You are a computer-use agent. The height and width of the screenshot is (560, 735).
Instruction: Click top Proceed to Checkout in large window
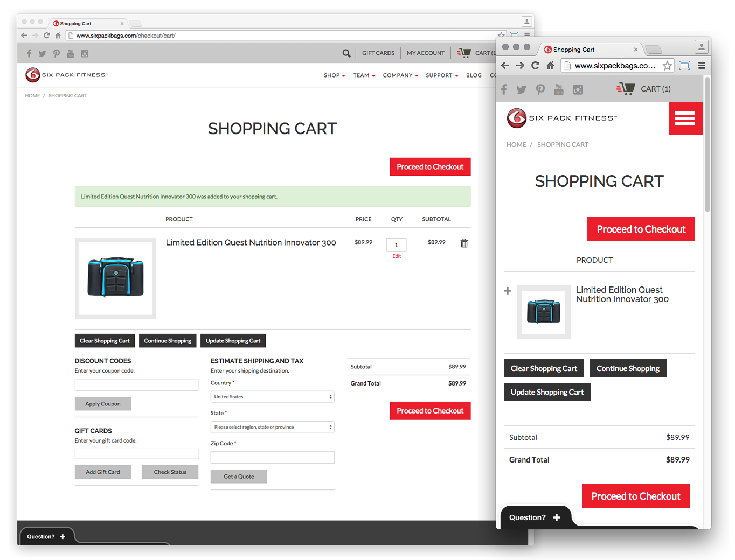430,167
